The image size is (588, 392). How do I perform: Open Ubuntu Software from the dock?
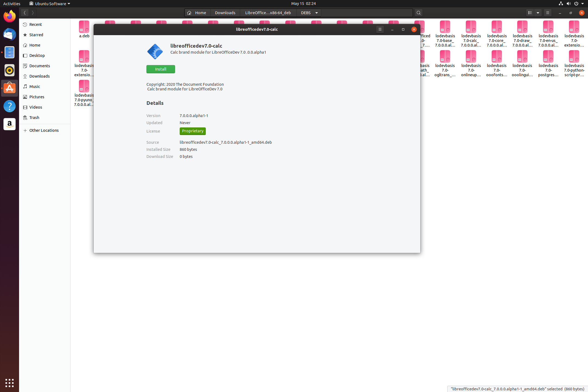(x=10, y=88)
